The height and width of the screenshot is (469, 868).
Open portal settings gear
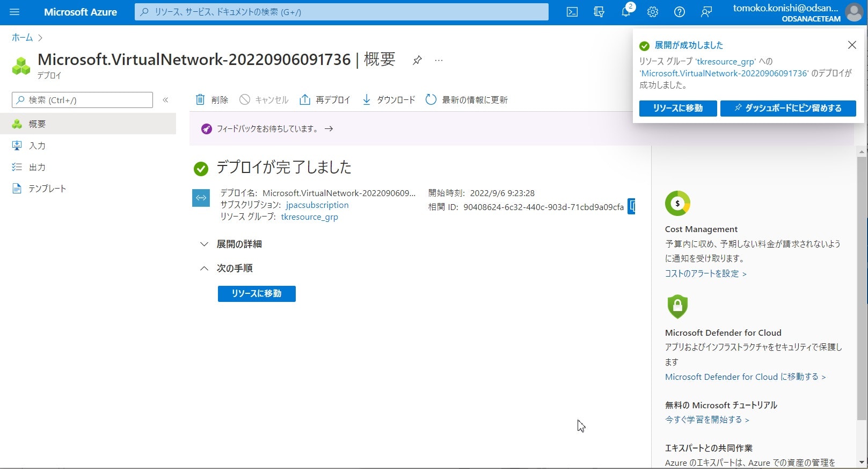[653, 12]
